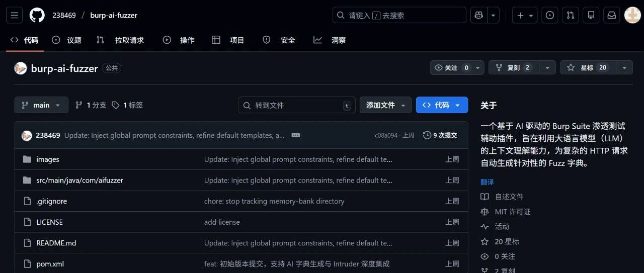The image size is (644, 273).
Task: Open the notifications inbox icon
Action: tap(612, 15)
